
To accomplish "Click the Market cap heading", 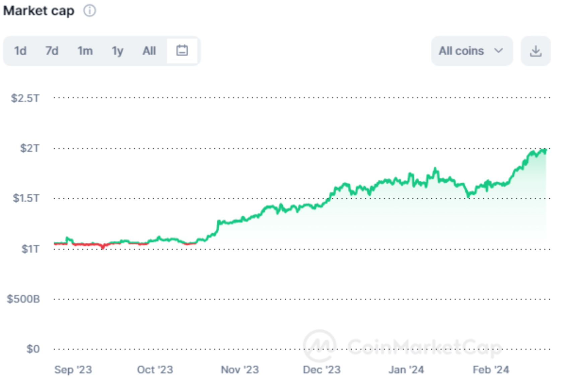I will [39, 10].
